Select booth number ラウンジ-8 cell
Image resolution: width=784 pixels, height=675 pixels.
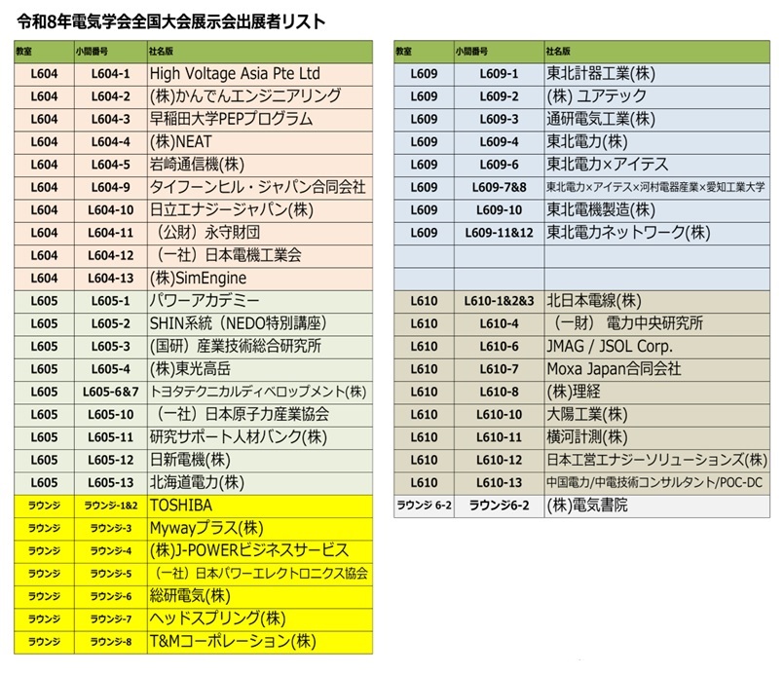point(109,642)
